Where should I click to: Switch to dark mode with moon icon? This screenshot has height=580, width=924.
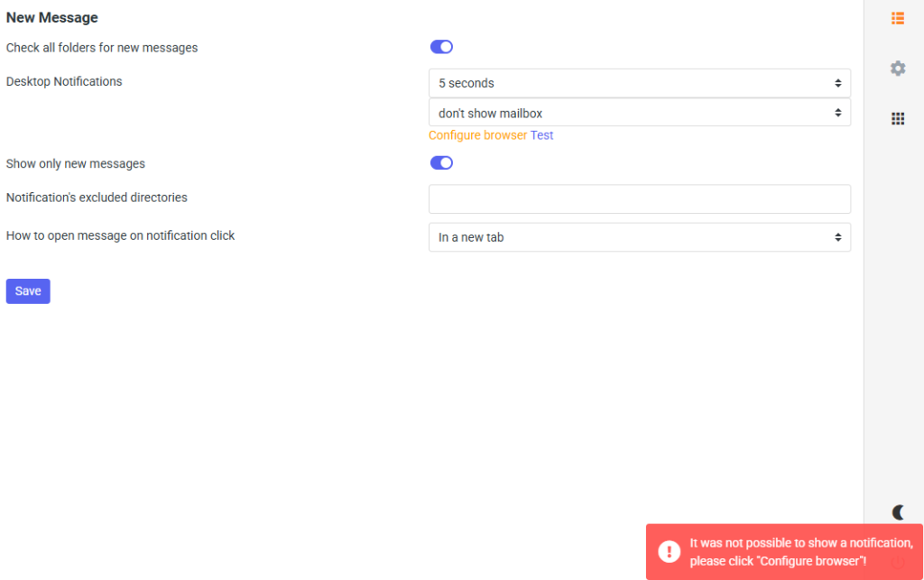tap(898, 512)
